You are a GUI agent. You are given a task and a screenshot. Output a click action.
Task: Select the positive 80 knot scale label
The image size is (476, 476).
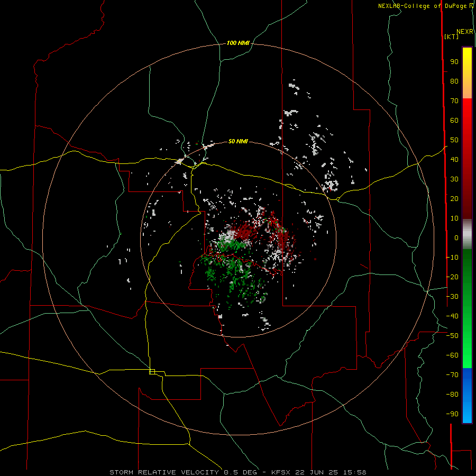454,81
